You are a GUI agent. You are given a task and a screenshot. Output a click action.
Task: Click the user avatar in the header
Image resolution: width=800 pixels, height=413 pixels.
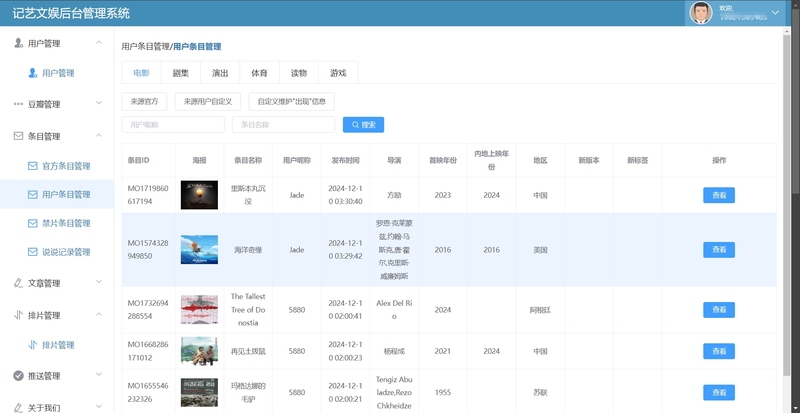[701, 12]
